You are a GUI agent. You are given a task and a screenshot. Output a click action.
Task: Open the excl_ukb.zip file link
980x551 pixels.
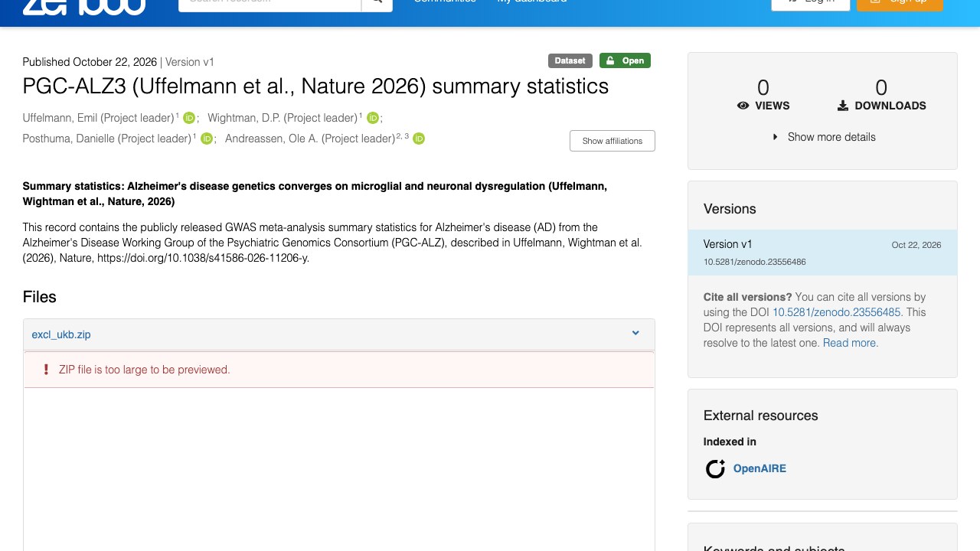pyautogui.click(x=61, y=334)
